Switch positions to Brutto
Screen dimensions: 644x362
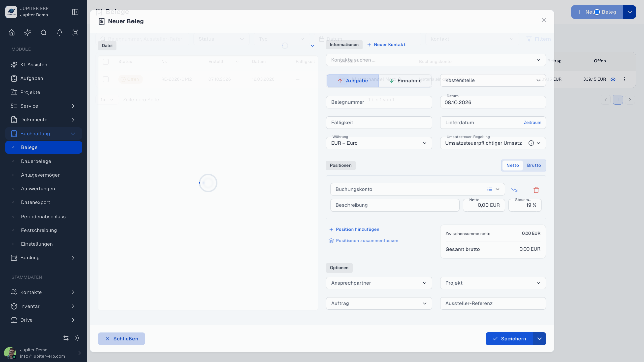coord(534,165)
